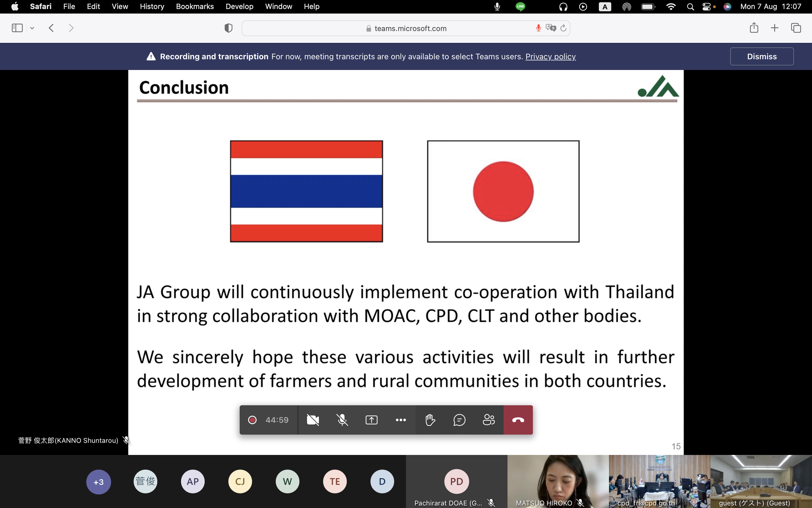Turn on camera in meeting toolbar
Image resolution: width=812 pixels, height=508 pixels.
[313, 420]
